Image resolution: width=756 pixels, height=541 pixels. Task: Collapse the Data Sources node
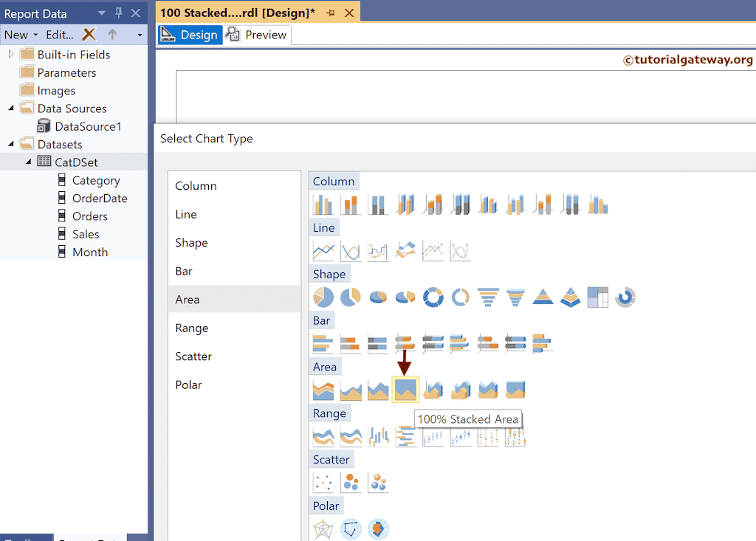(11, 108)
